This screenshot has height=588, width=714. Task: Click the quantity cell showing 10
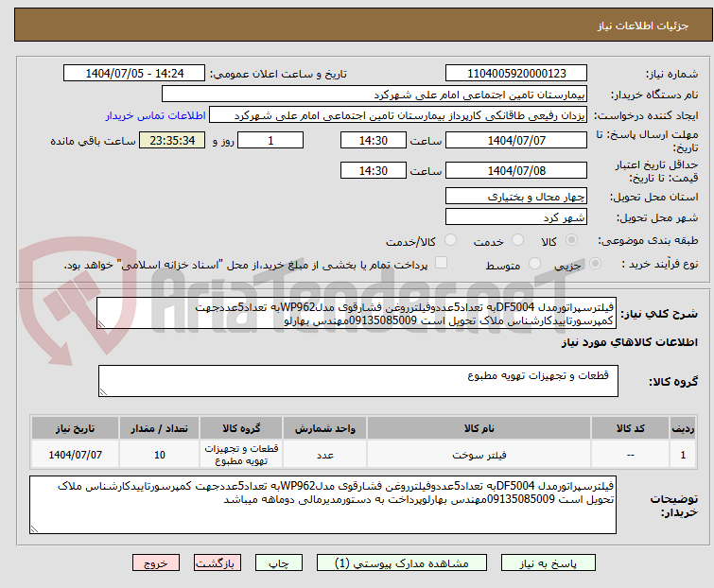click(159, 454)
